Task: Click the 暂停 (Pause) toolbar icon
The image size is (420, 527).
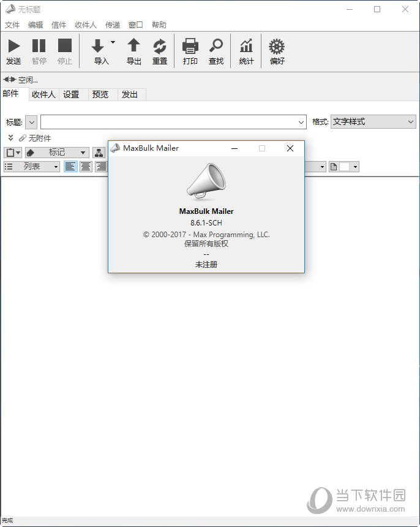Action: [39, 46]
